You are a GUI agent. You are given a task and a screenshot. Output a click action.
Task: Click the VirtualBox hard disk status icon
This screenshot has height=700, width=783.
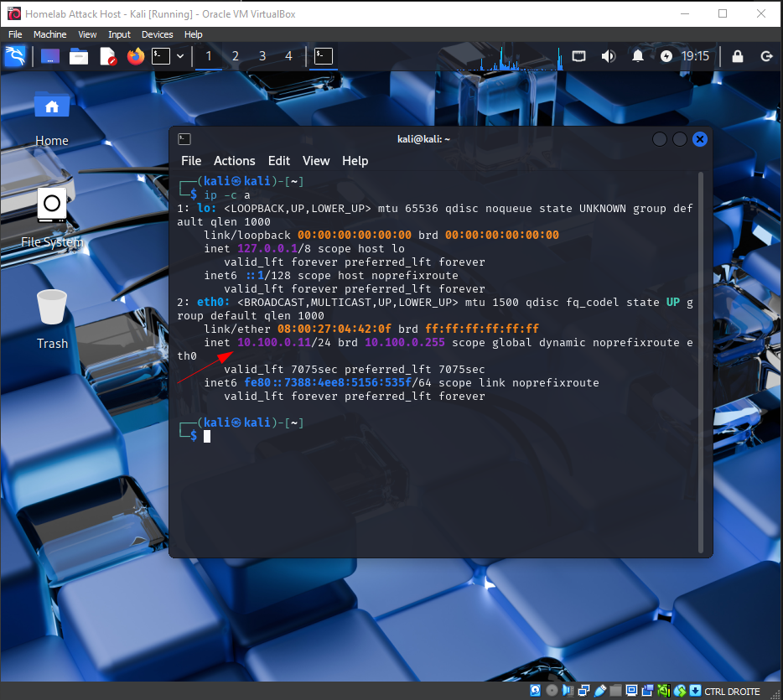pyautogui.click(x=536, y=691)
